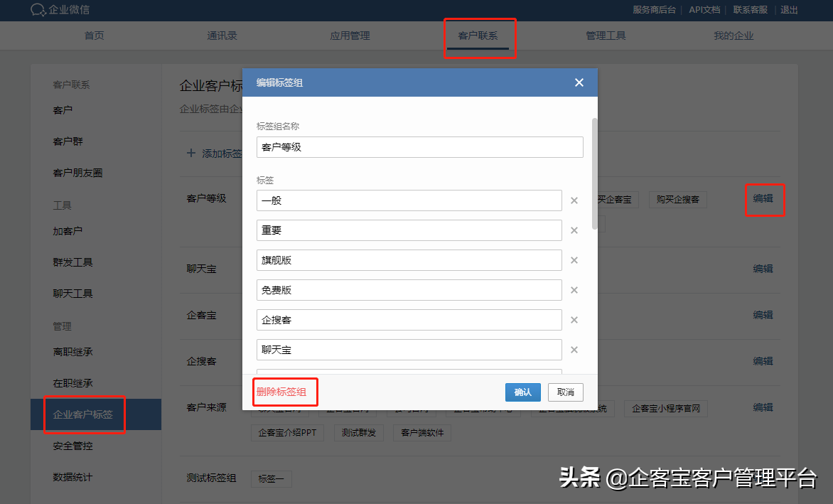The image size is (833, 504).
Task: Click the 测试标签组 group name
Action: tap(211, 478)
